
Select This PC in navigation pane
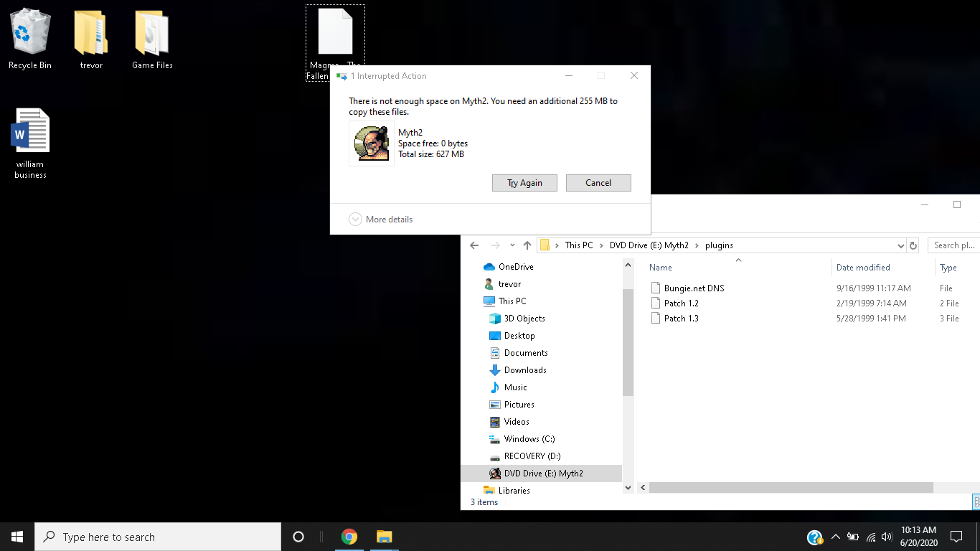(x=505, y=301)
